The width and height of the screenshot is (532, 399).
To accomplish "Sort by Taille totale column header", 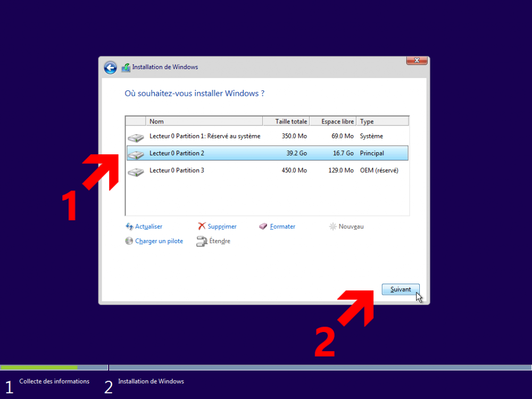I will [x=286, y=121].
